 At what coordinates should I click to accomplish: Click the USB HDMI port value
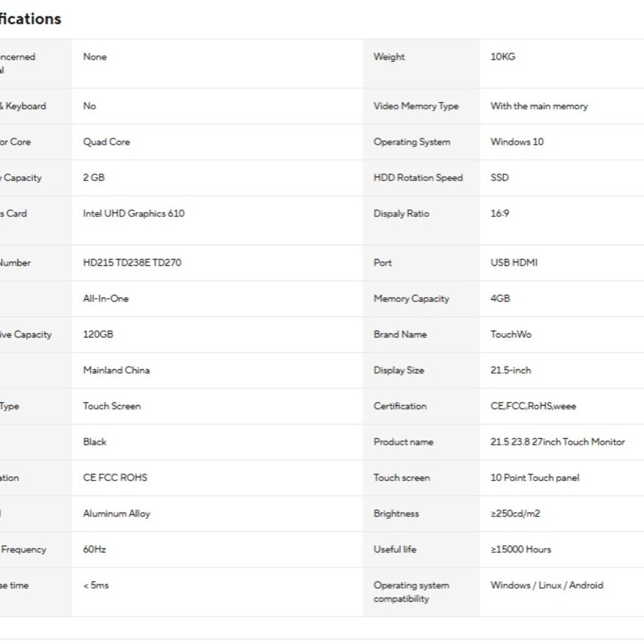(x=514, y=263)
